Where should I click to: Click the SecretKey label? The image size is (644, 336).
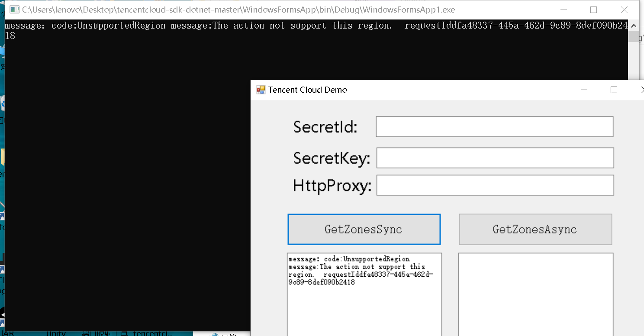[x=332, y=158]
